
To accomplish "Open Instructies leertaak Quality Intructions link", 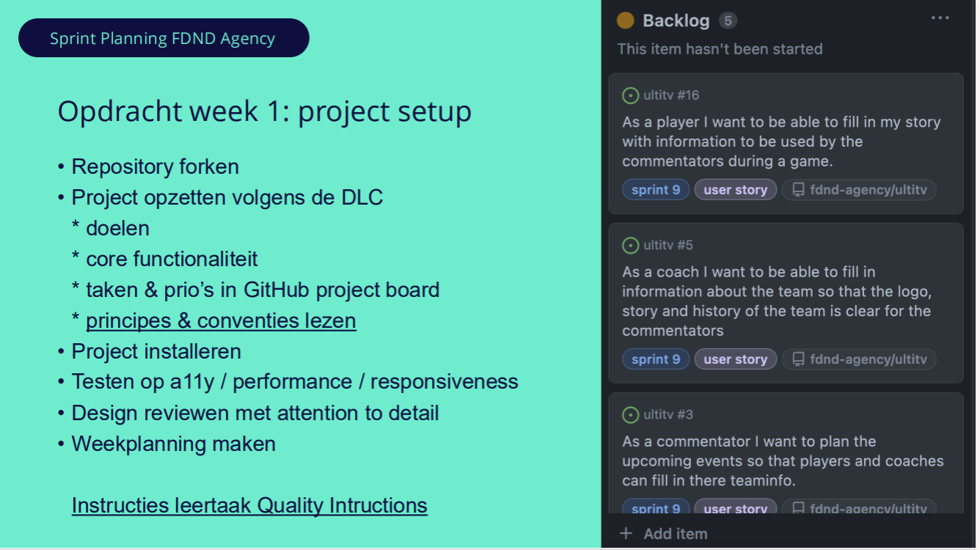I will tap(249, 506).
